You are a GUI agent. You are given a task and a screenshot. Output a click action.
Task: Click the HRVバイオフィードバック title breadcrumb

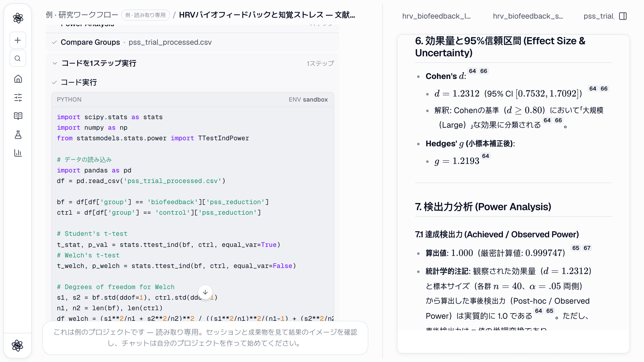click(267, 15)
